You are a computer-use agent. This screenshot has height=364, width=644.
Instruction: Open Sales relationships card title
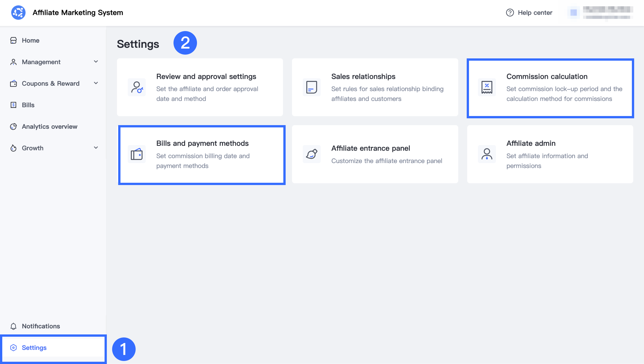click(x=363, y=76)
